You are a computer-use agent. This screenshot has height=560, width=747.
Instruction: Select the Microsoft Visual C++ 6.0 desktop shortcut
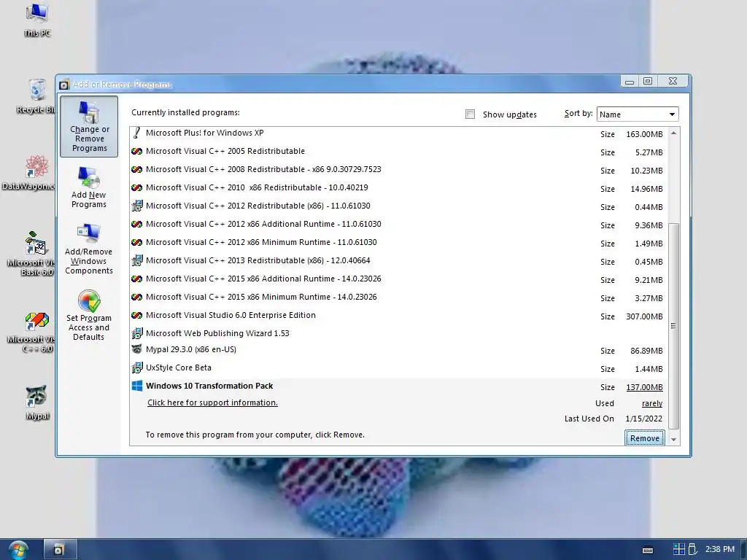pyautogui.click(x=31, y=332)
